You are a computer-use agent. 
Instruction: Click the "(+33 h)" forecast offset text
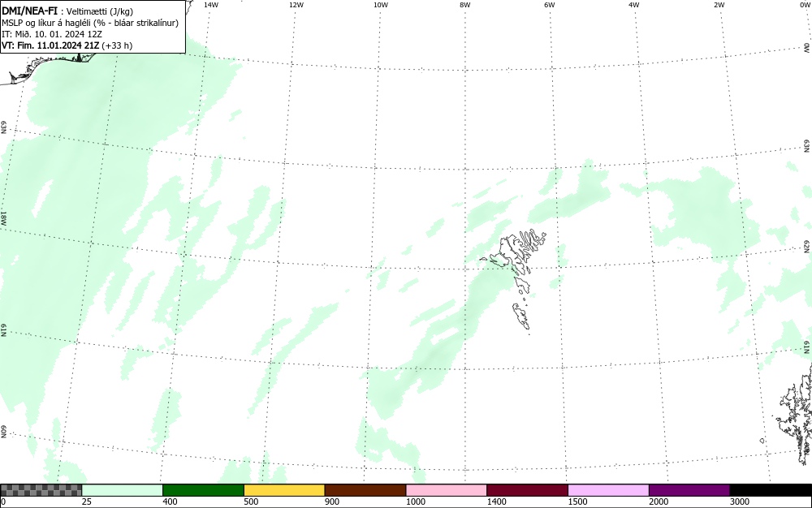[x=117, y=45]
